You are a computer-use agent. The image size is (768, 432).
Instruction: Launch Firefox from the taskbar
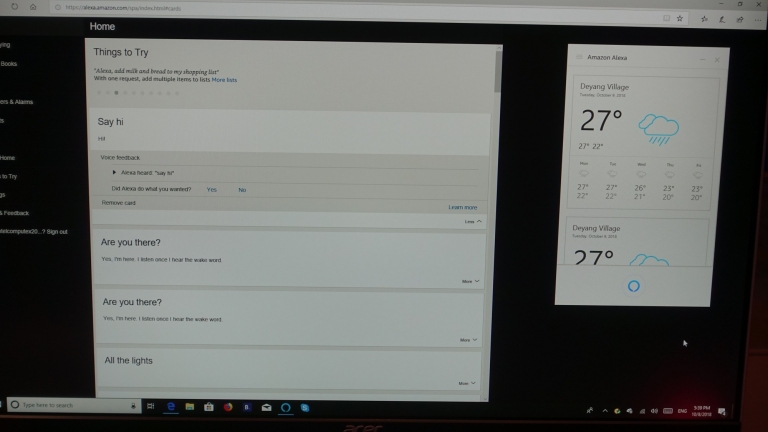(x=228, y=407)
